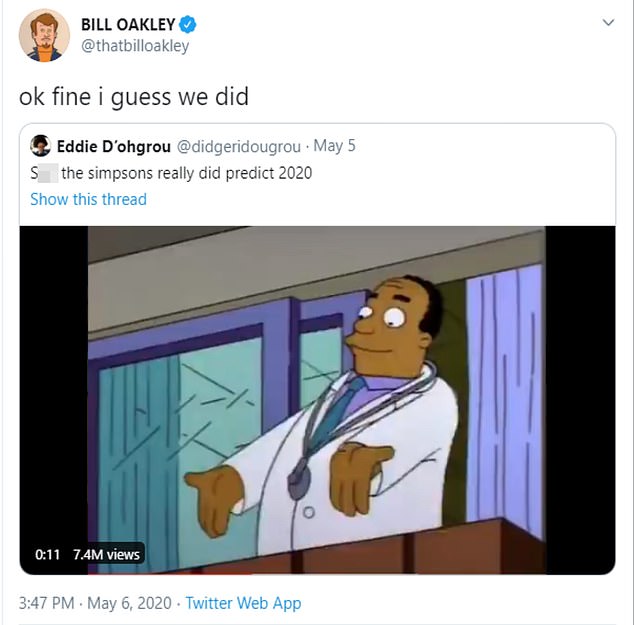Click the 7.4M views counter
Screen dimensions: 634x625
click(x=107, y=554)
